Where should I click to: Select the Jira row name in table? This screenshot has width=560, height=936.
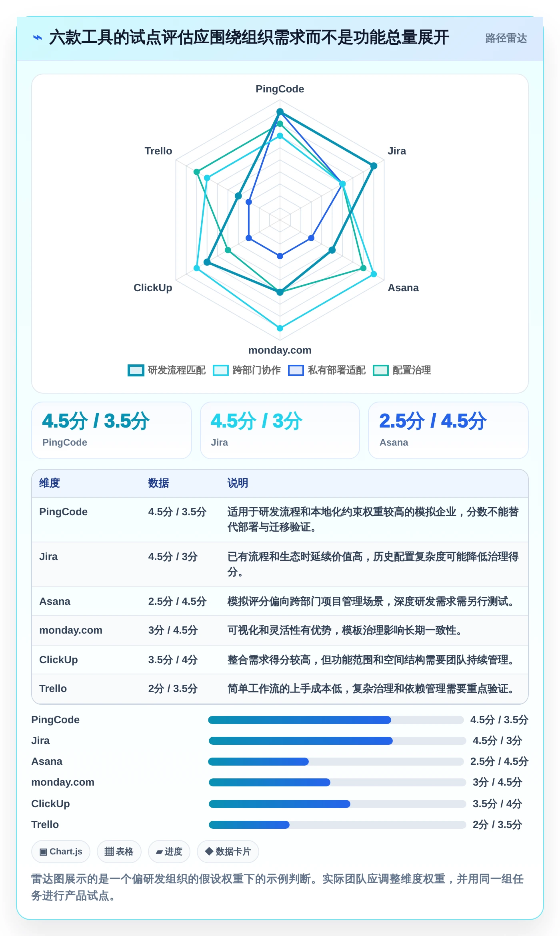[x=48, y=556]
